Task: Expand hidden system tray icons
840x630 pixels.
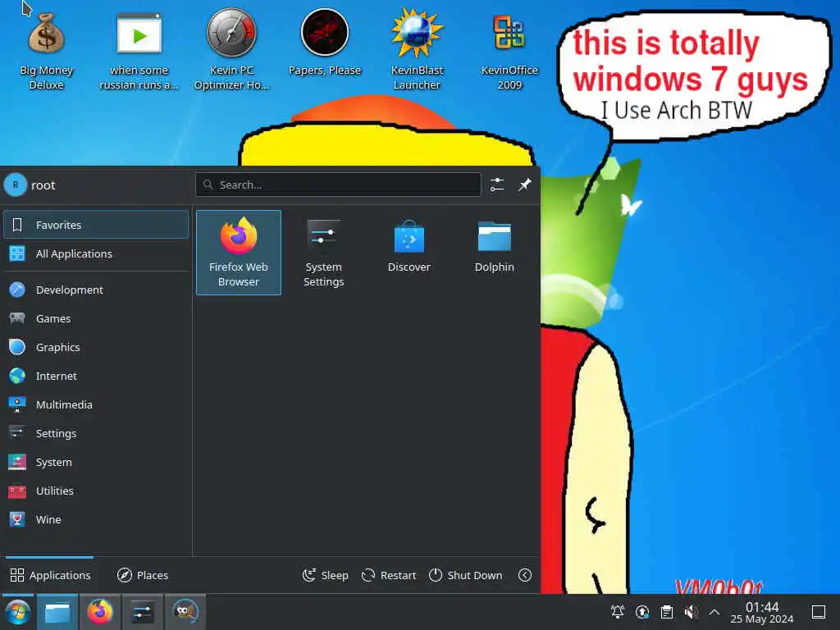Action: tap(714, 611)
